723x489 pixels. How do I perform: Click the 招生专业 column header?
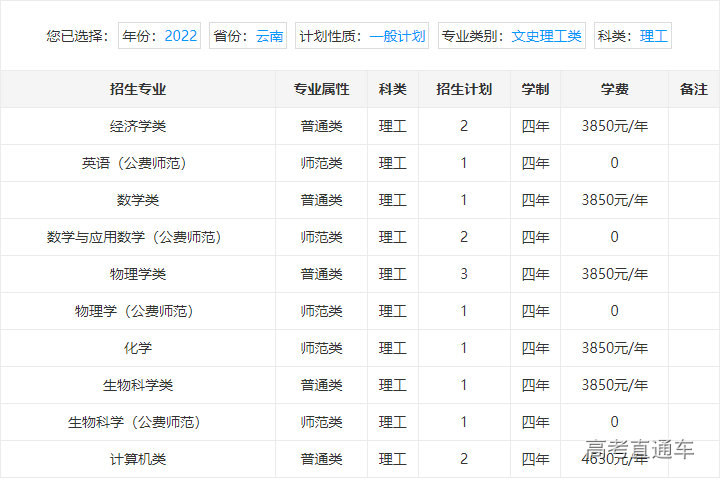138,89
